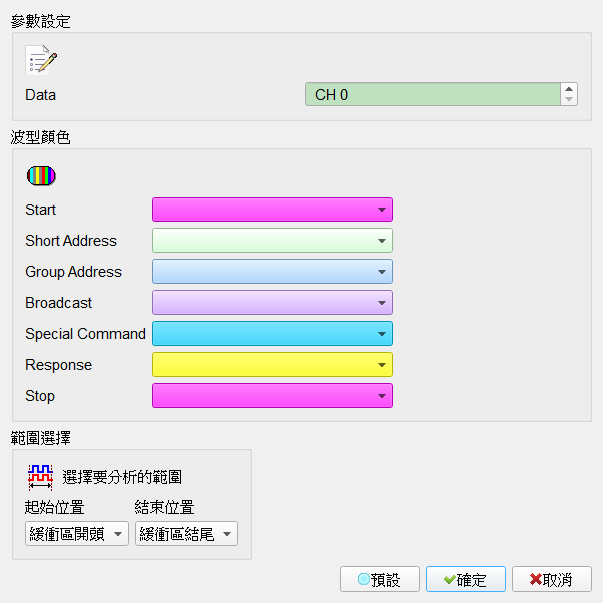Image resolution: width=603 pixels, height=603 pixels.
Task: Click the Special Command label
Action: click(85, 334)
